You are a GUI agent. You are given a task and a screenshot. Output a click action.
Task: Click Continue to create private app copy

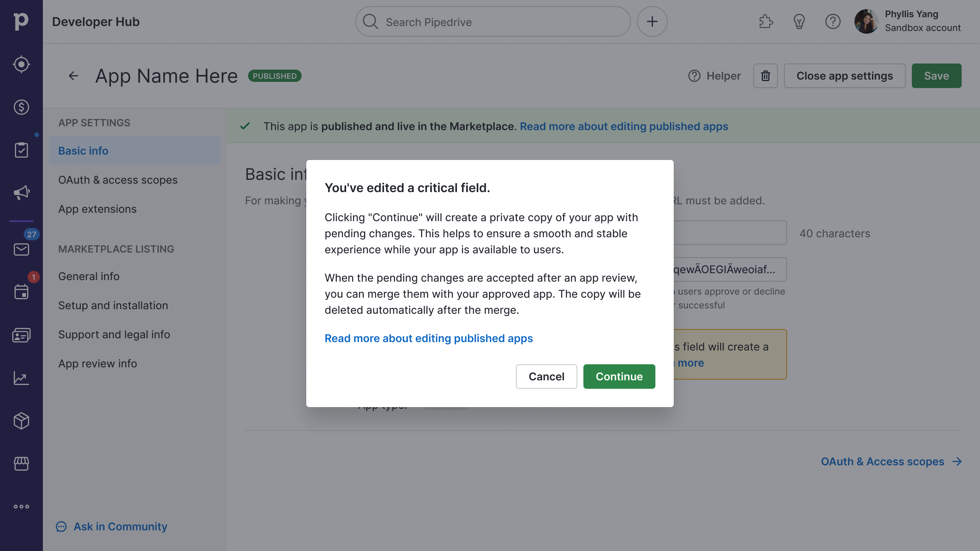(619, 376)
